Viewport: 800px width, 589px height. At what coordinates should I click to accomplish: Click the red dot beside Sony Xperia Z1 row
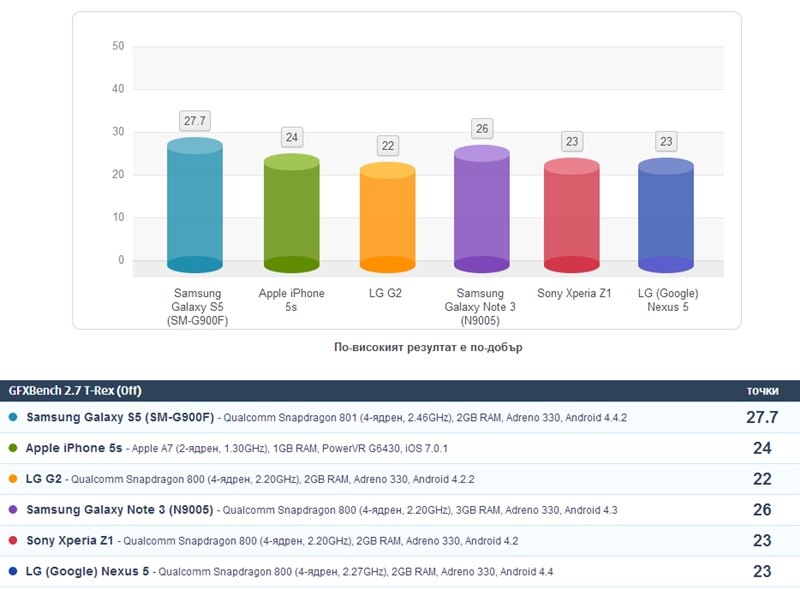(13, 540)
